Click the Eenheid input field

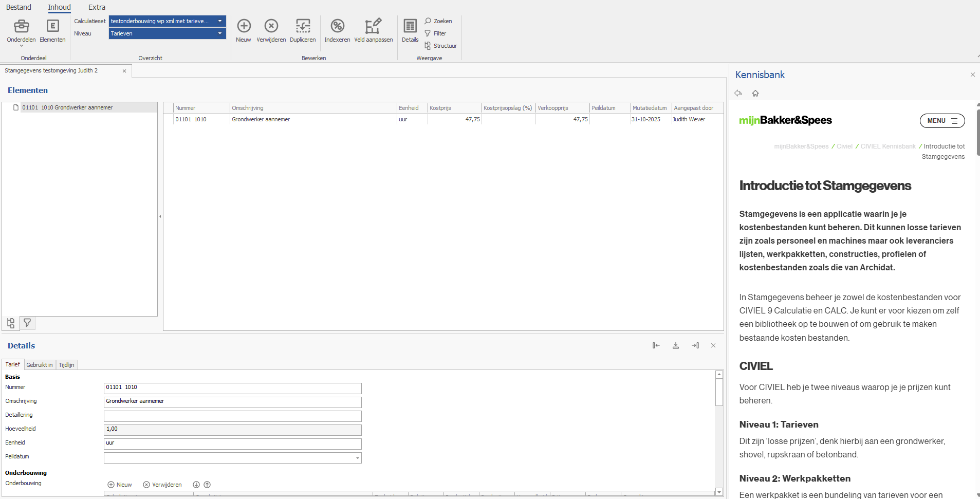tap(233, 443)
